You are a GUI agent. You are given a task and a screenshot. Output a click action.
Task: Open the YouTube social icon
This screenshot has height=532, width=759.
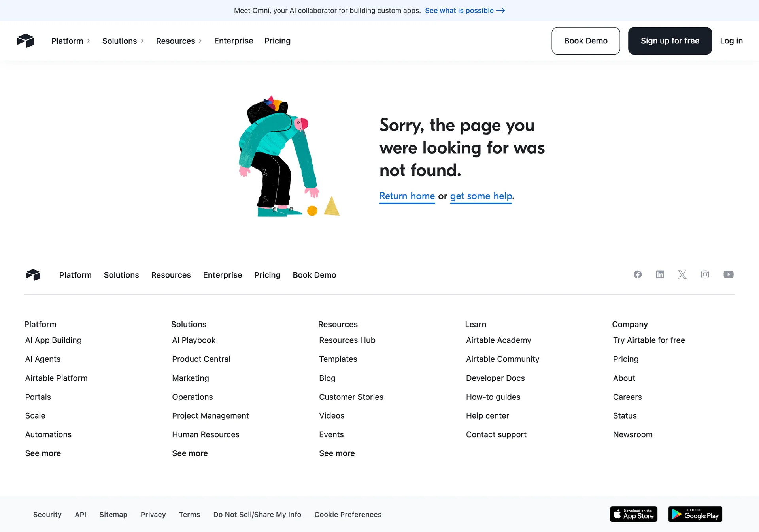click(x=728, y=274)
